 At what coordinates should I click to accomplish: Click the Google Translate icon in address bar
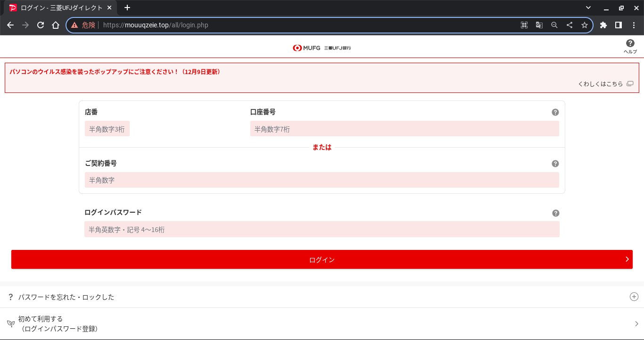click(x=539, y=25)
